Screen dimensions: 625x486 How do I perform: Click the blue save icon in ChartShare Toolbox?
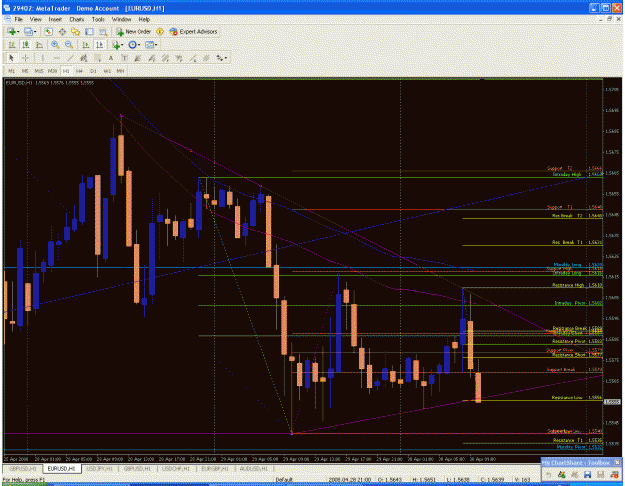coord(588,474)
